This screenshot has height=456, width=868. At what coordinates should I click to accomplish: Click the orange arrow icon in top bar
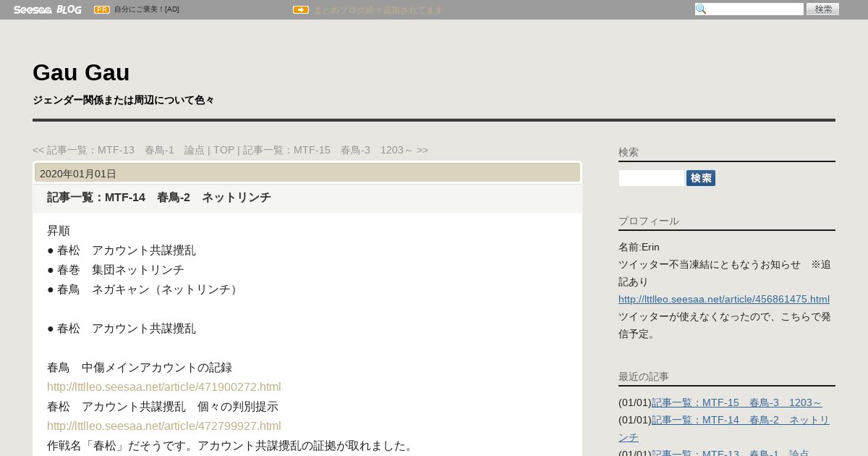[301, 10]
